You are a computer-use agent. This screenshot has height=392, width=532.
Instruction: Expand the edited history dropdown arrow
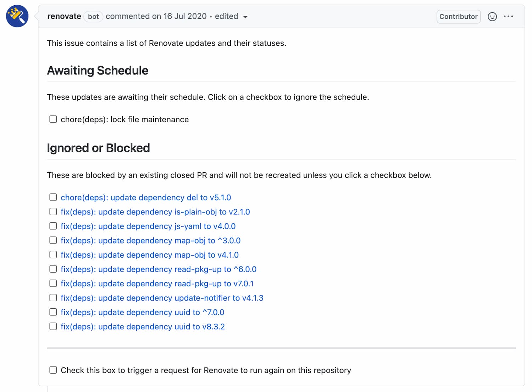tap(245, 17)
